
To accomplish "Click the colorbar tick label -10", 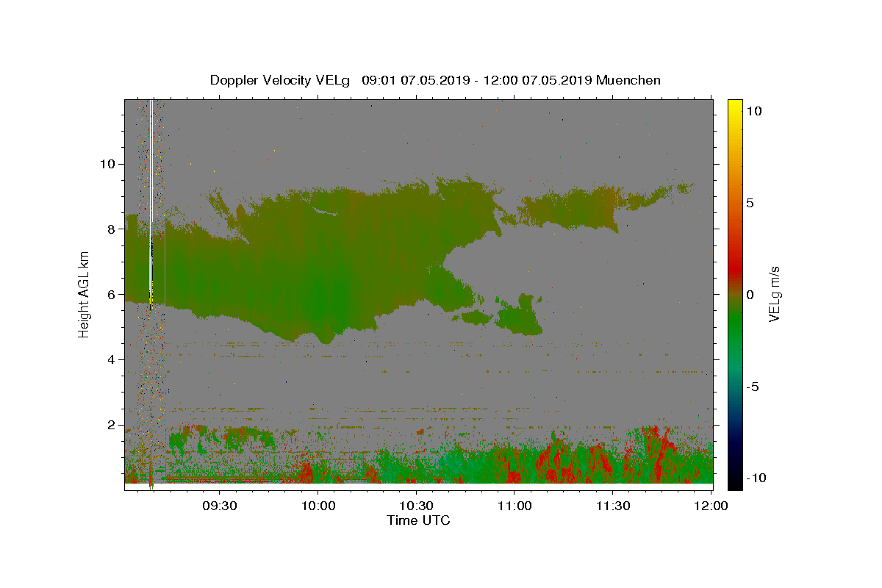I will coord(756,478).
